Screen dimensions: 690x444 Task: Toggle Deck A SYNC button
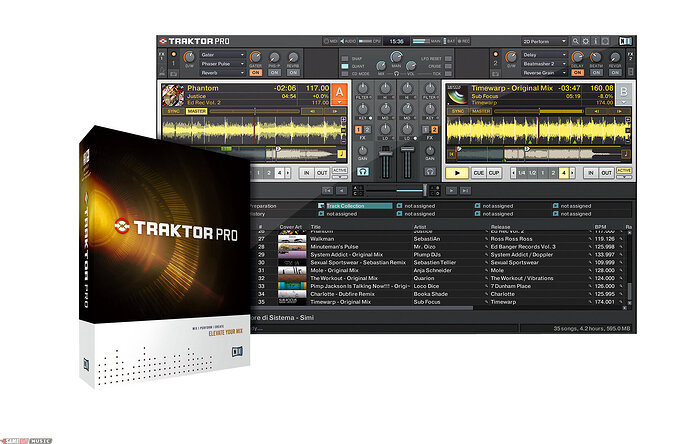tap(173, 111)
